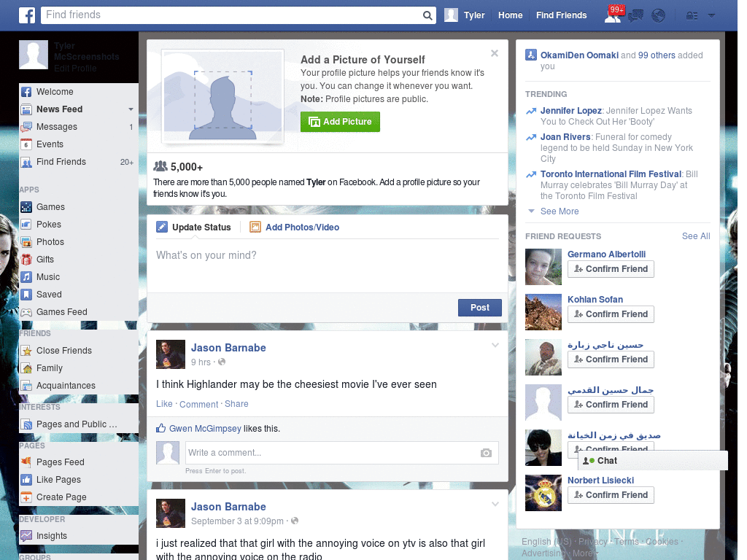Open Jennifer Lopez trending topic

coord(570,111)
